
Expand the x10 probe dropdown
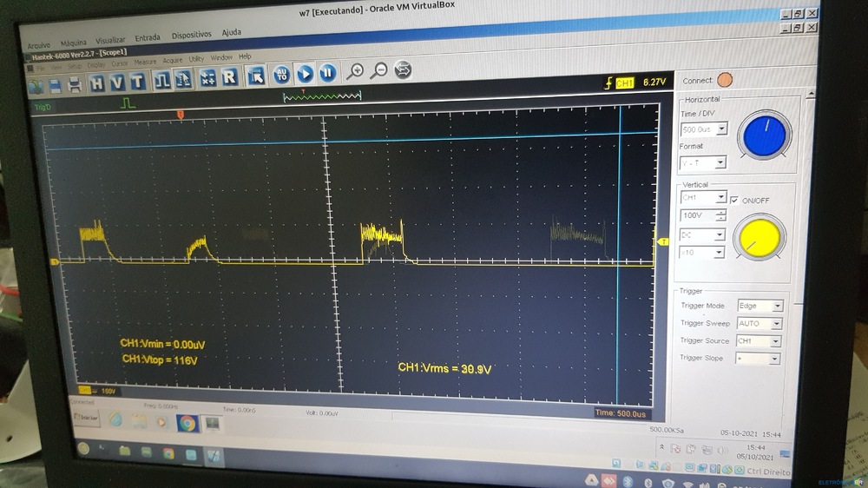(x=719, y=253)
